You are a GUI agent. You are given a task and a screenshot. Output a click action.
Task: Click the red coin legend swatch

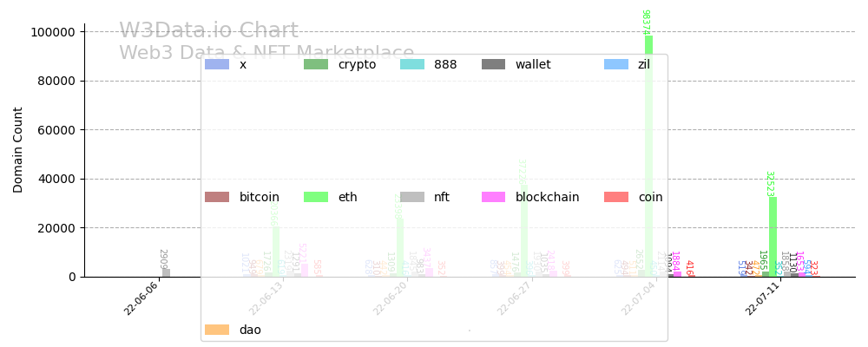(x=616, y=197)
